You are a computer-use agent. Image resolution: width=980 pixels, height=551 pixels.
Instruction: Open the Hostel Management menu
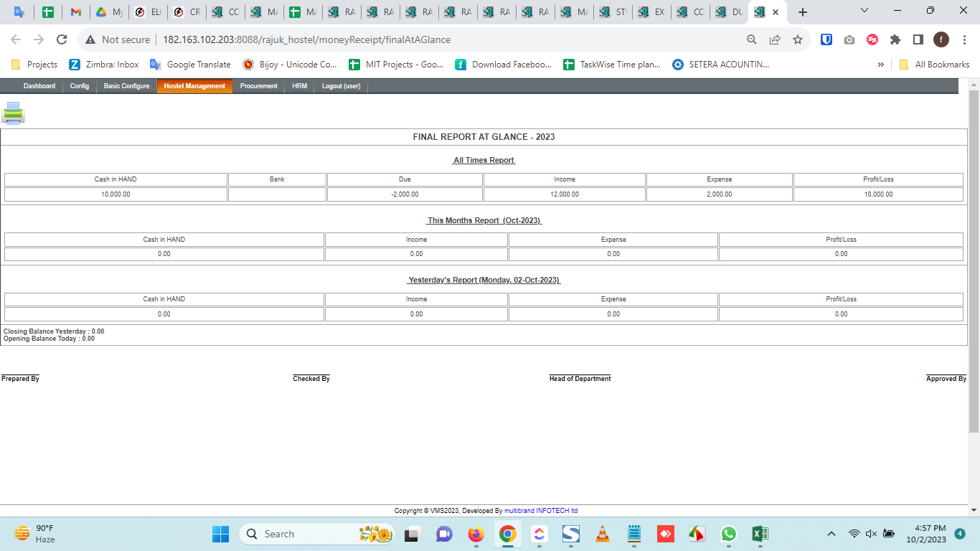(x=194, y=86)
